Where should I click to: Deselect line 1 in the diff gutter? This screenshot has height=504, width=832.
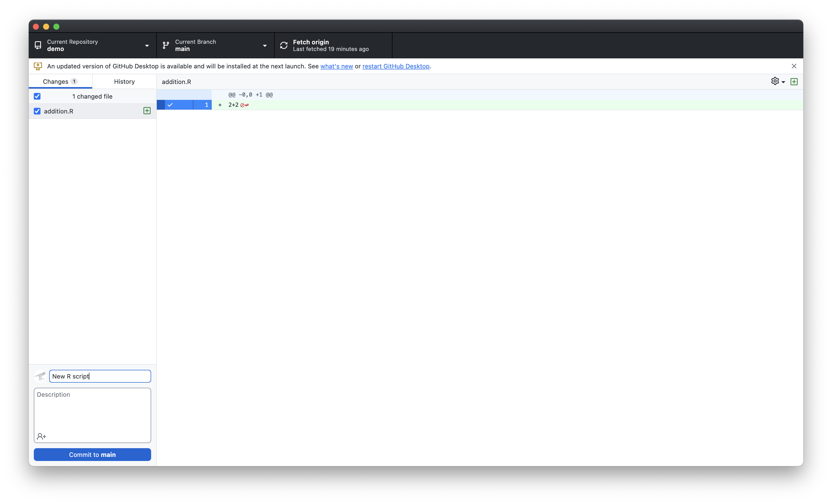pyautogui.click(x=170, y=105)
